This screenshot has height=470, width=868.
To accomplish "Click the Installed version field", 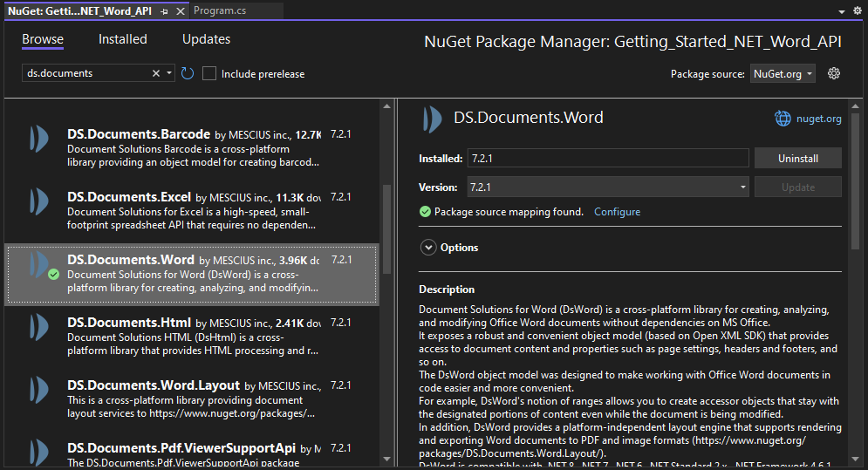I will click(x=608, y=159).
